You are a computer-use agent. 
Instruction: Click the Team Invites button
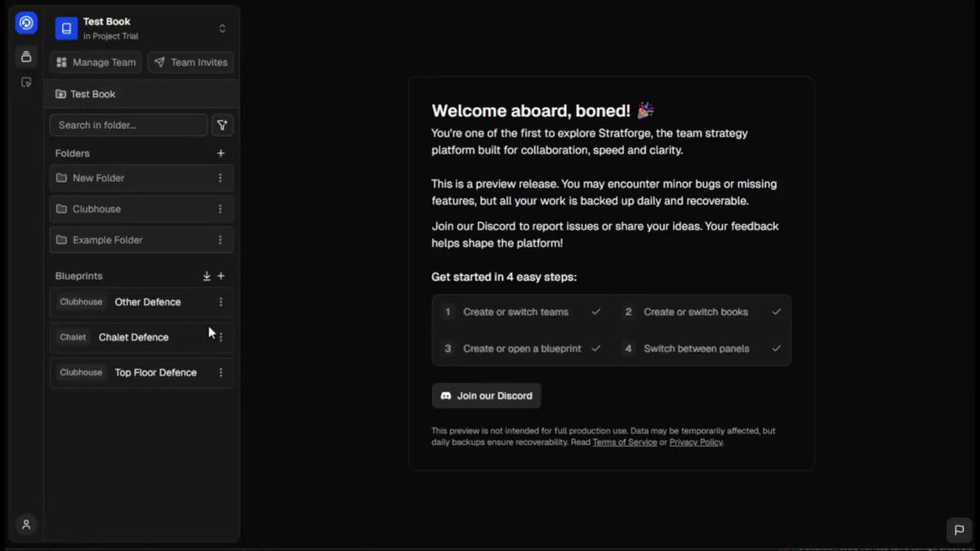coord(190,62)
